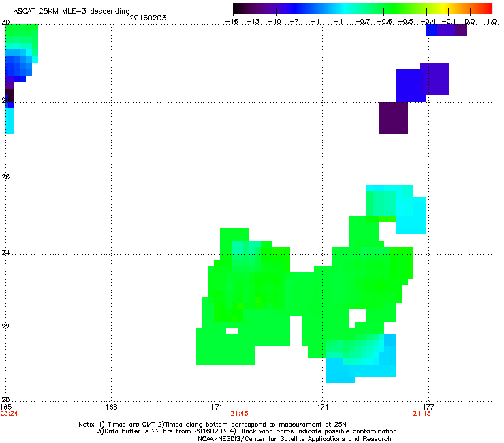Click the dark purple square data patch
The width and height of the screenshot is (504, 443).
click(x=393, y=117)
